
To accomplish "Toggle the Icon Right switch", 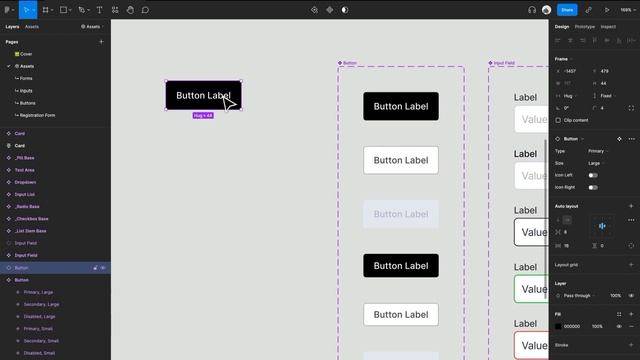I will pos(593,187).
